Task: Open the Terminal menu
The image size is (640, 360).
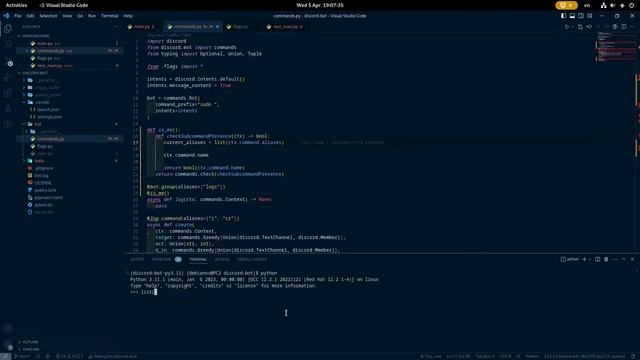Action: click(109, 16)
